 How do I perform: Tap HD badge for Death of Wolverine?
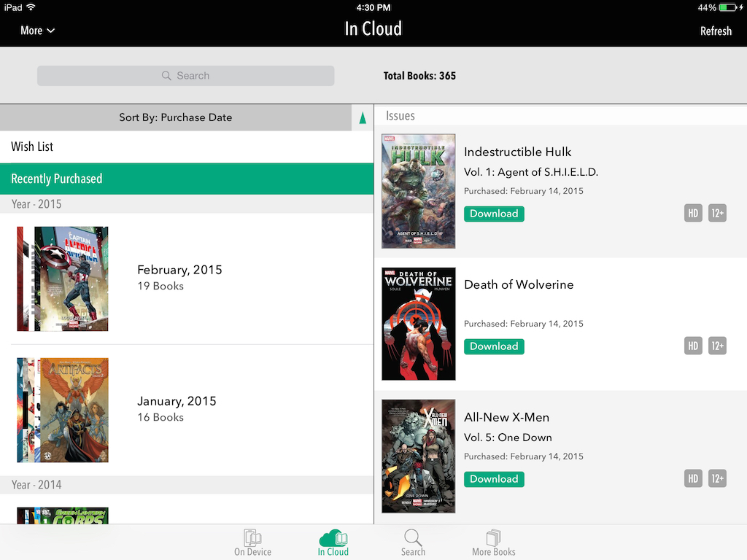coord(693,346)
